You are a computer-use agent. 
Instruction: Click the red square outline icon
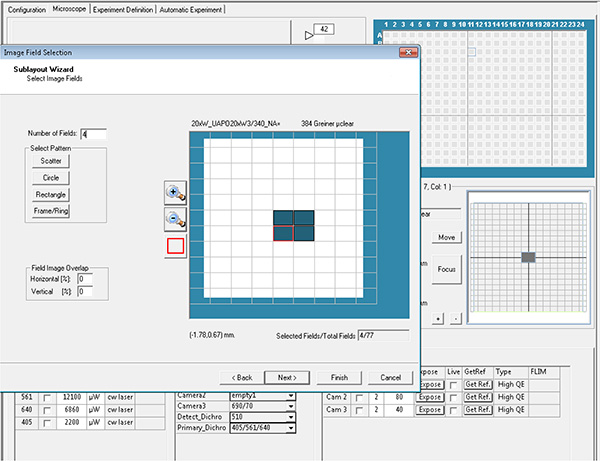click(x=176, y=244)
